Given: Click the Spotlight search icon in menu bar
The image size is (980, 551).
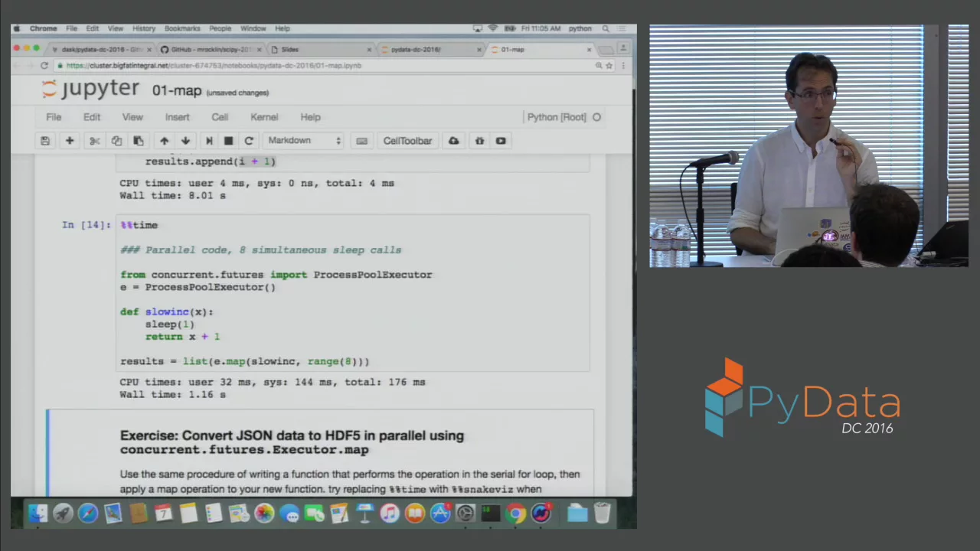Looking at the screenshot, I should point(606,28).
